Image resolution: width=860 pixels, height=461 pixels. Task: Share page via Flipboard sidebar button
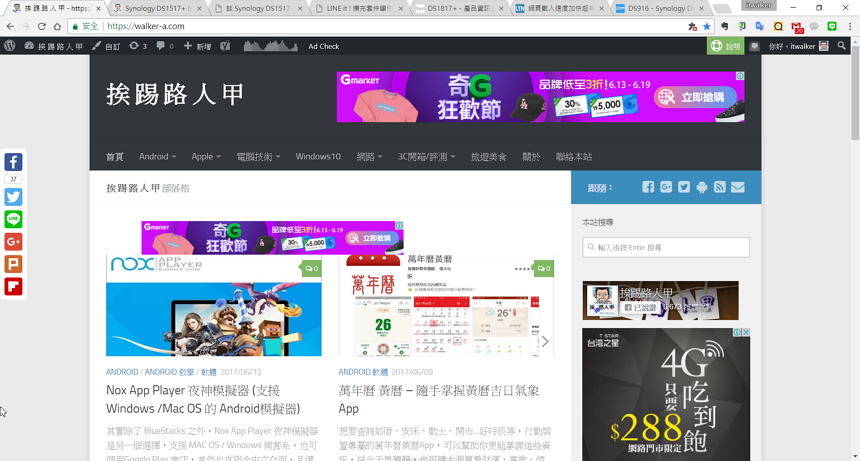click(x=13, y=287)
